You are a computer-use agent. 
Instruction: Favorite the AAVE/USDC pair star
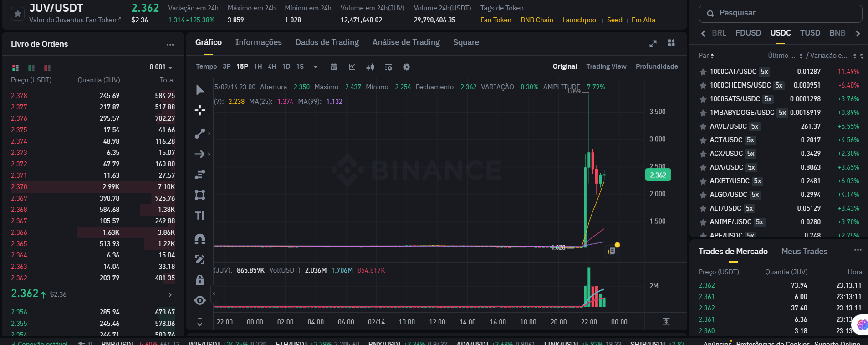click(703, 127)
